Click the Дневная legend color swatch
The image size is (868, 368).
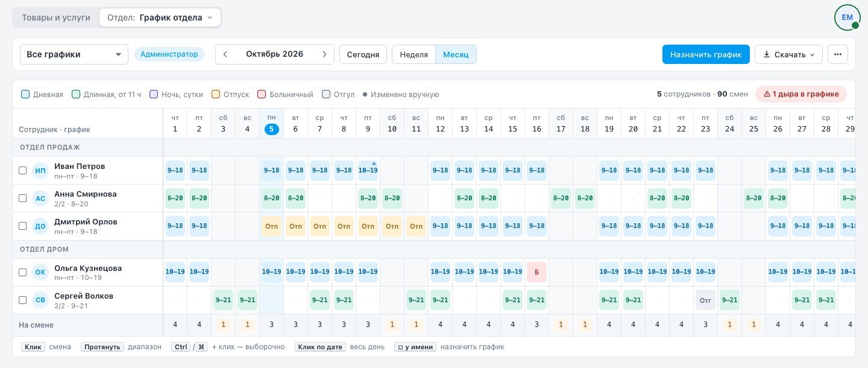(25, 94)
